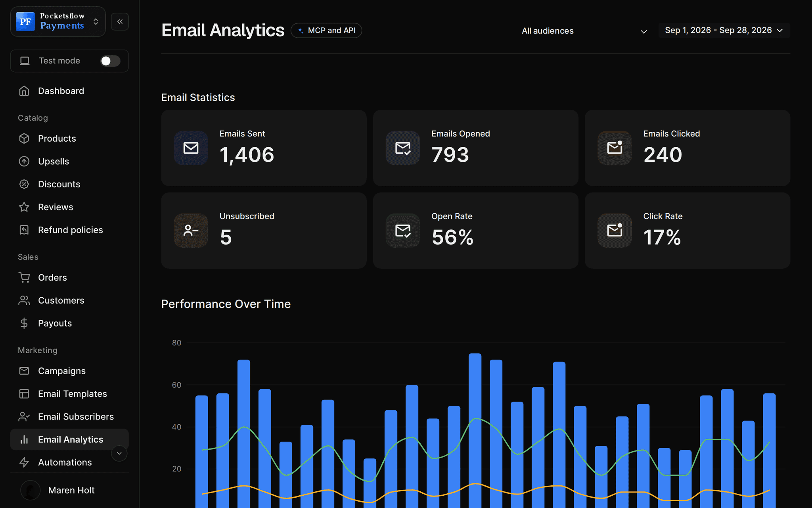The width and height of the screenshot is (812, 508).
Task: Click the Open Rate card icon
Action: point(403,231)
